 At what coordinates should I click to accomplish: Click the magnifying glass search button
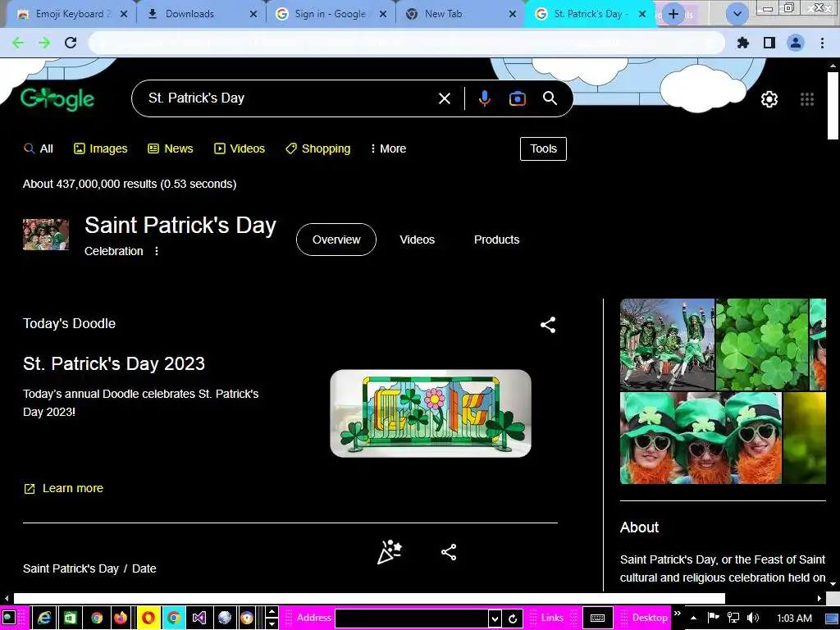550,98
